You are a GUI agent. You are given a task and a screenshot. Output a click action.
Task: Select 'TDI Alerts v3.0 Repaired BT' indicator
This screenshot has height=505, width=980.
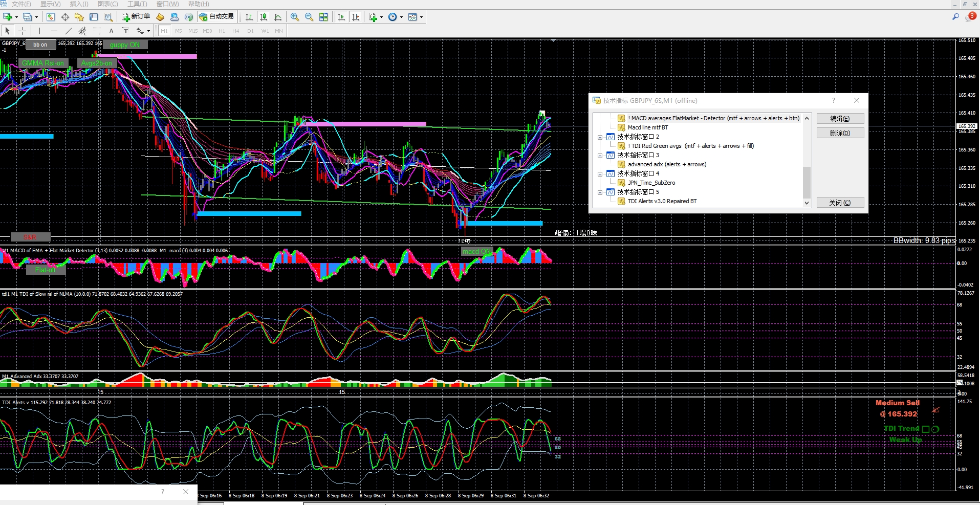(662, 202)
